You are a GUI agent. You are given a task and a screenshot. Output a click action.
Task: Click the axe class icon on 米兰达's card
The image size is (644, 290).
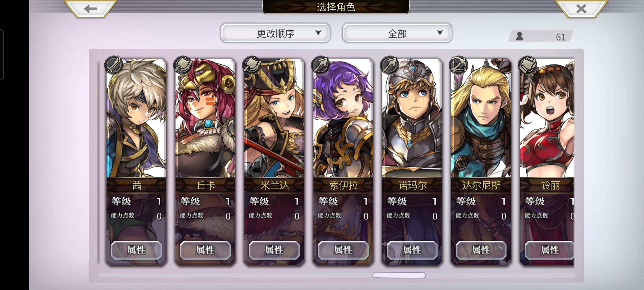pyautogui.click(x=252, y=65)
